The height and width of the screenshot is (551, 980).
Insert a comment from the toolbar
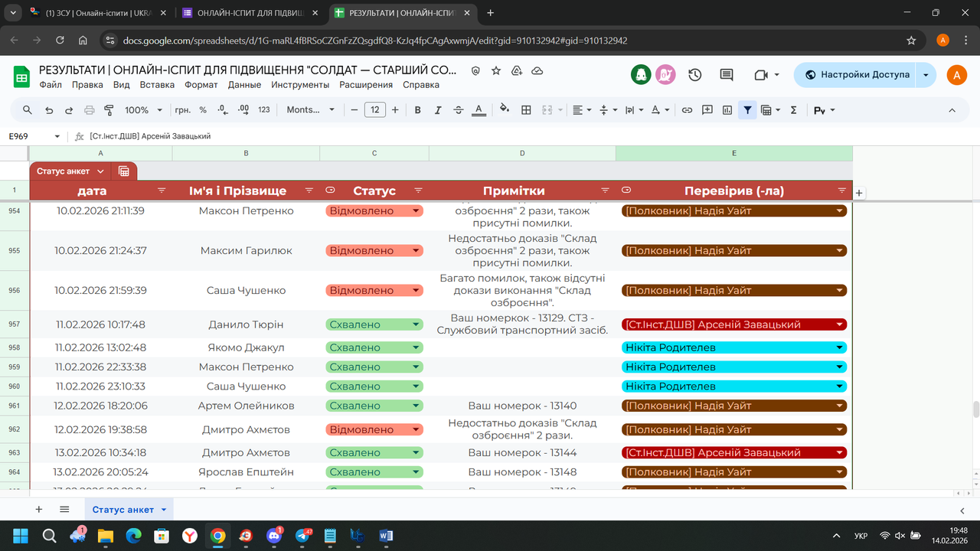707,110
